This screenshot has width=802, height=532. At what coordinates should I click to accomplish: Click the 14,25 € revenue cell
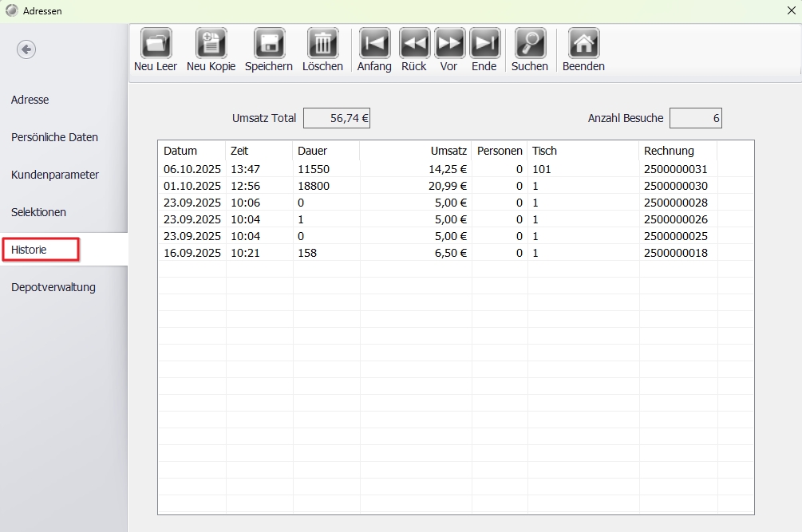pos(416,169)
